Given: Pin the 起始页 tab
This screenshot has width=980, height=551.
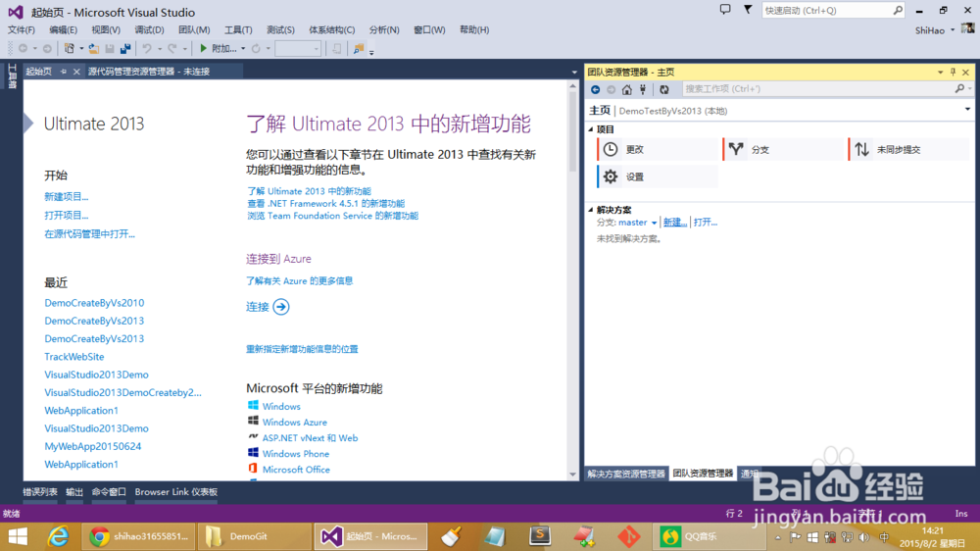Looking at the screenshot, I should pos(63,72).
